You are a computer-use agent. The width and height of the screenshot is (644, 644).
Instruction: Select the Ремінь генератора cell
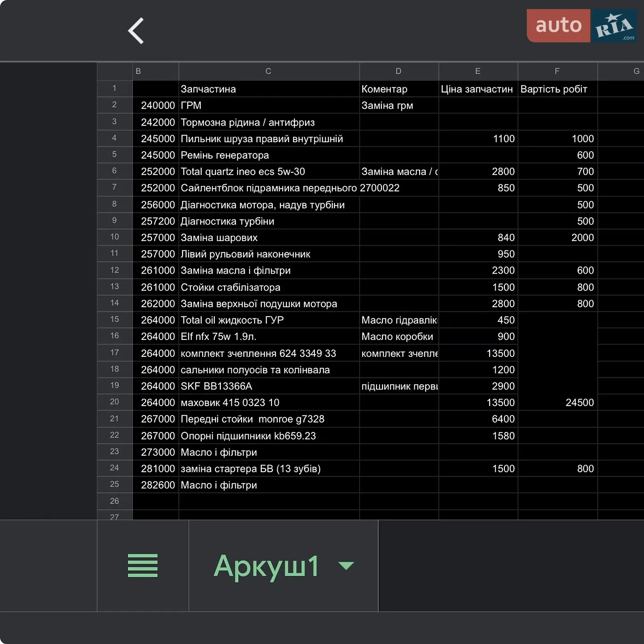(269, 155)
